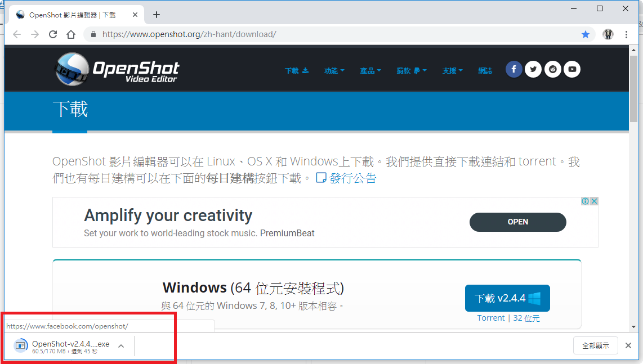
Task: Go back to the previous page
Action: pos(17,34)
